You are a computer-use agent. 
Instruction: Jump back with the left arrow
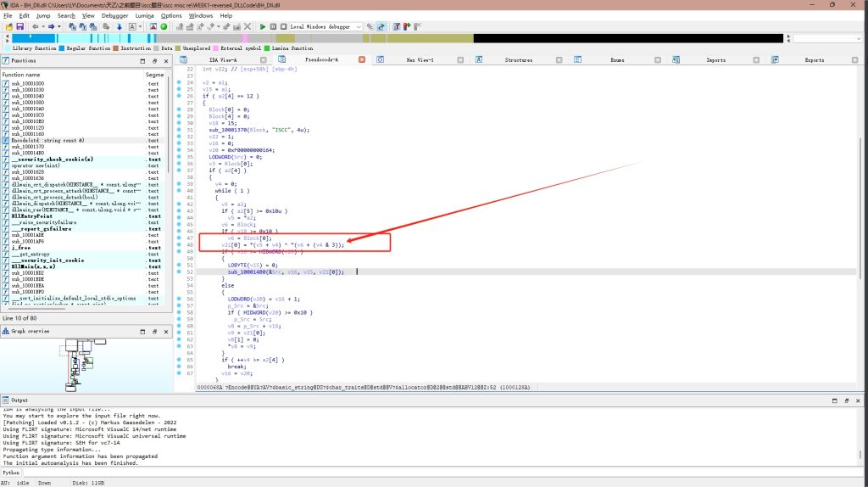(36, 26)
